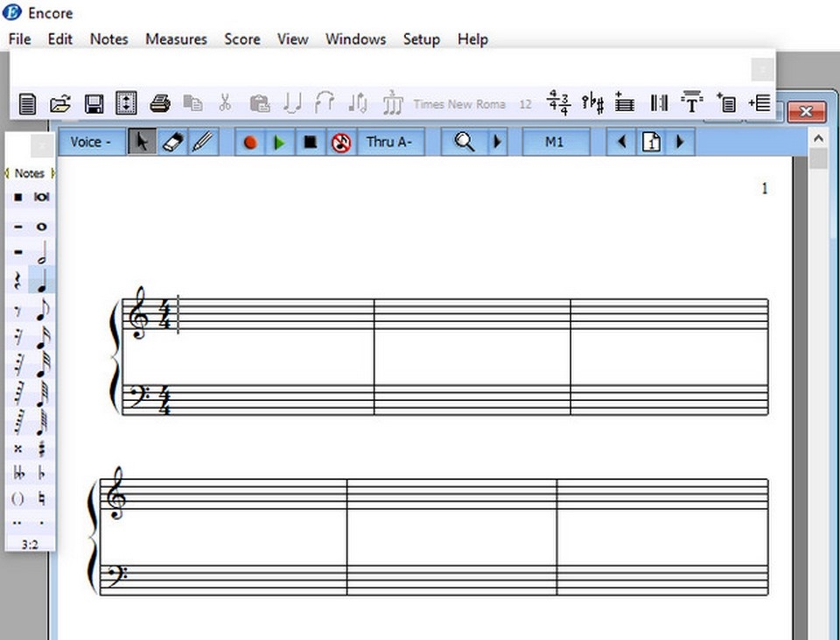Select the sixteenth note in Notes palette
840x640 pixels.
pyautogui.click(x=42, y=338)
